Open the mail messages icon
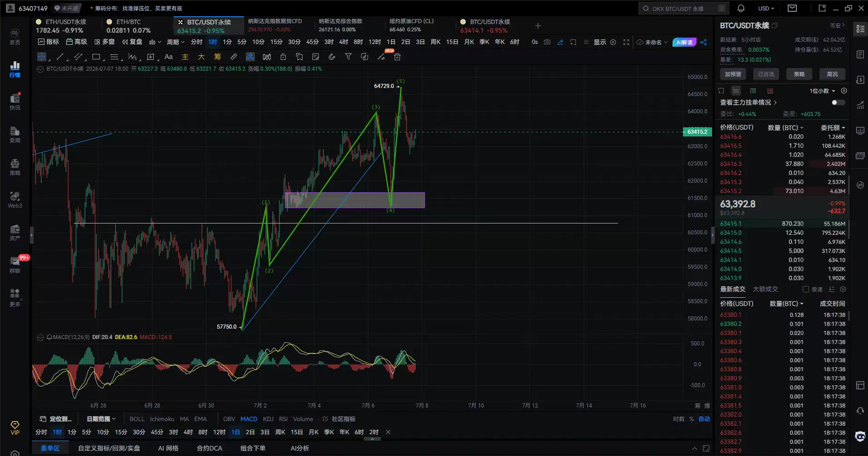The height and width of the screenshot is (456, 868). pyautogui.click(x=792, y=8)
